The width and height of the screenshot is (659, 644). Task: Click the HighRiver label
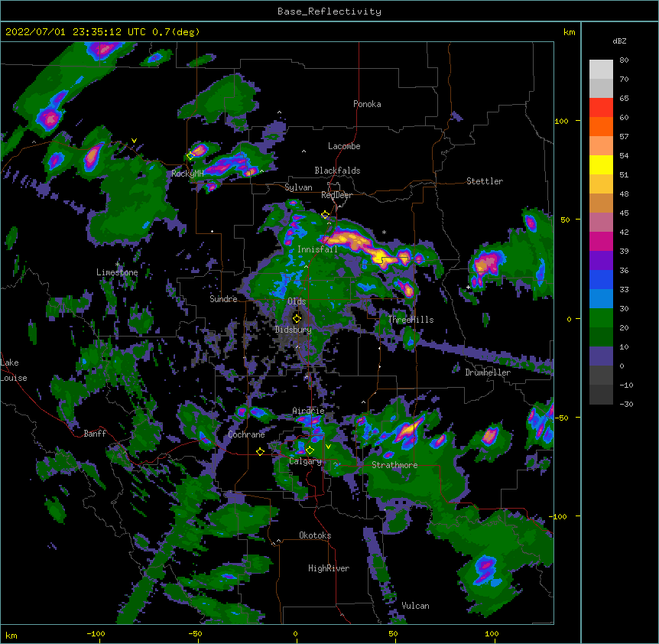[x=329, y=568]
